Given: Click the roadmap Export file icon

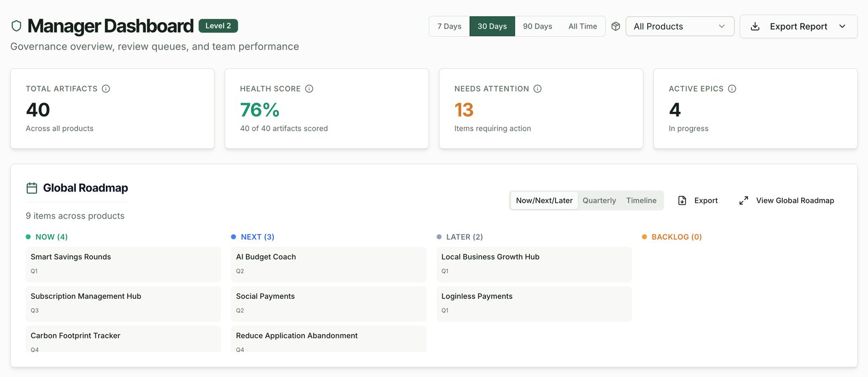Looking at the screenshot, I should (x=682, y=200).
